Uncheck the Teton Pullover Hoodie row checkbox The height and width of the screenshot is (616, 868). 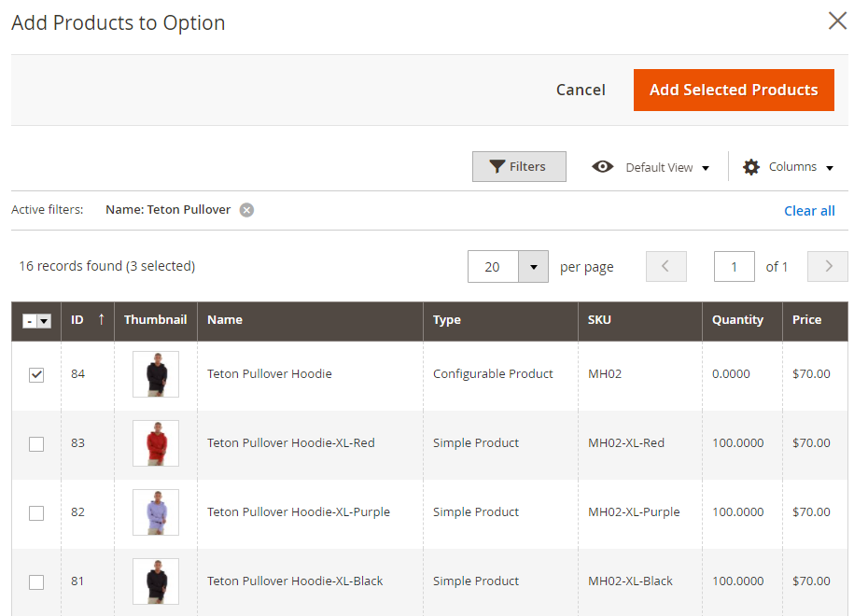(36, 375)
